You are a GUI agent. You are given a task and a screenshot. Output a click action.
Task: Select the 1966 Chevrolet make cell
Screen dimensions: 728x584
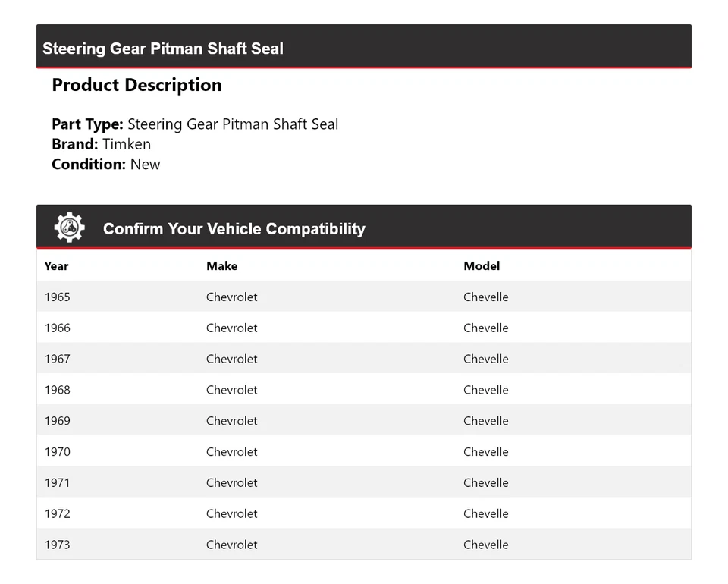pyautogui.click(x=231, y=328)
